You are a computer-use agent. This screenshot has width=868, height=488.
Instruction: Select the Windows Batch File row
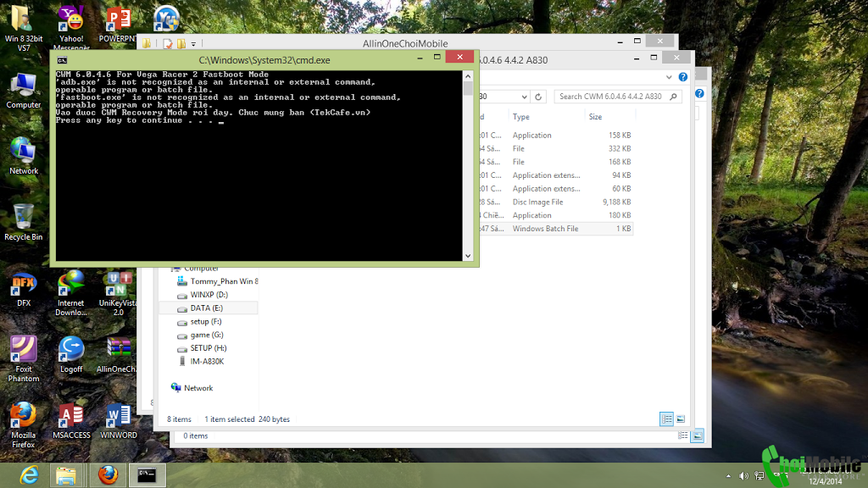click(x=556, y=229)
